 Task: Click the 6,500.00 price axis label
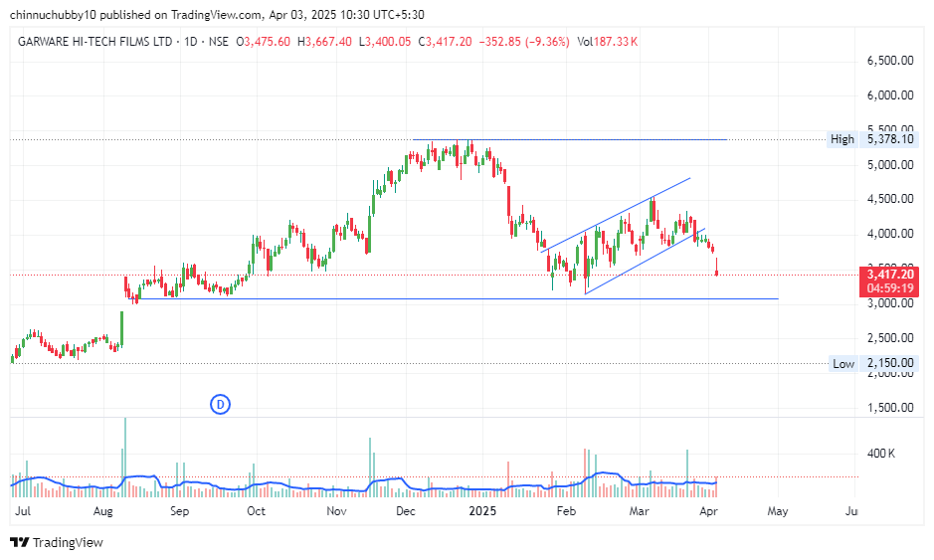pos(890,61)
